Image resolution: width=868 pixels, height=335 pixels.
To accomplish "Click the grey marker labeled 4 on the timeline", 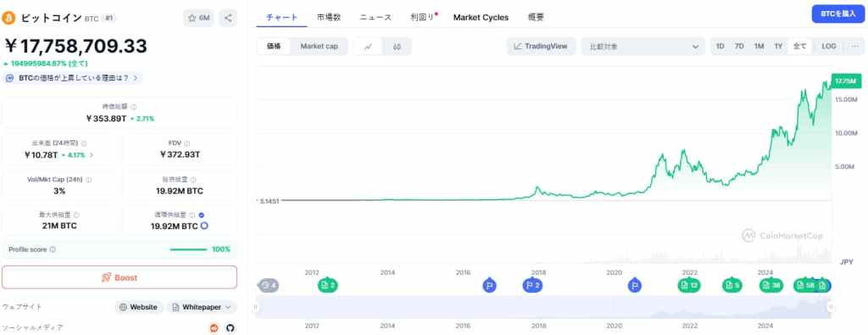I will click(x=269, y=286).
